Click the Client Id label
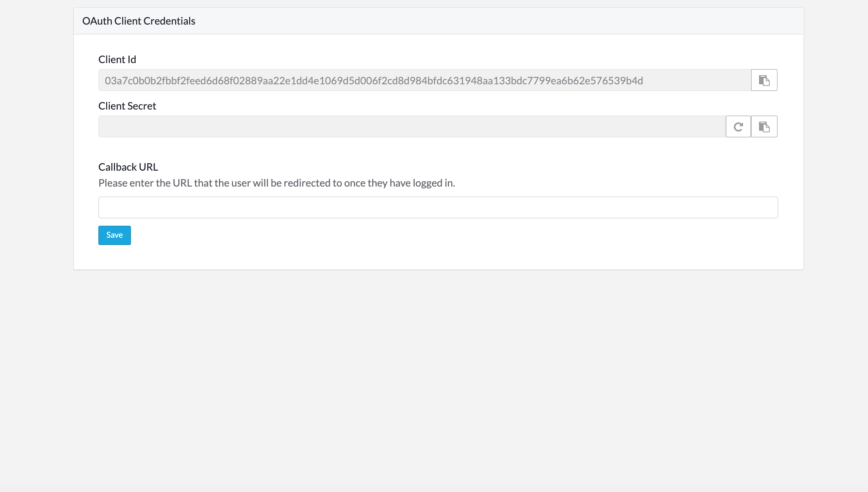 tap(117, 59)
